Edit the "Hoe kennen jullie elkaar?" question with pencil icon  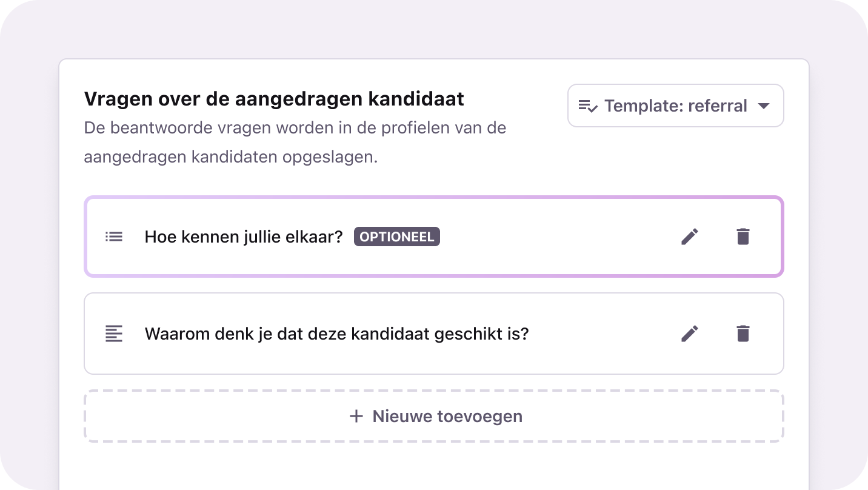[x=689, y=237]
